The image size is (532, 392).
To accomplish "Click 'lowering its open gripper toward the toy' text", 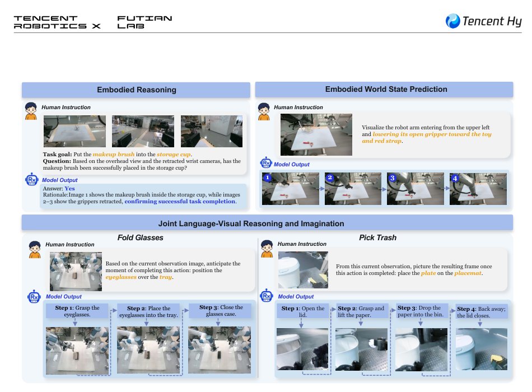I will coord(432,134).
